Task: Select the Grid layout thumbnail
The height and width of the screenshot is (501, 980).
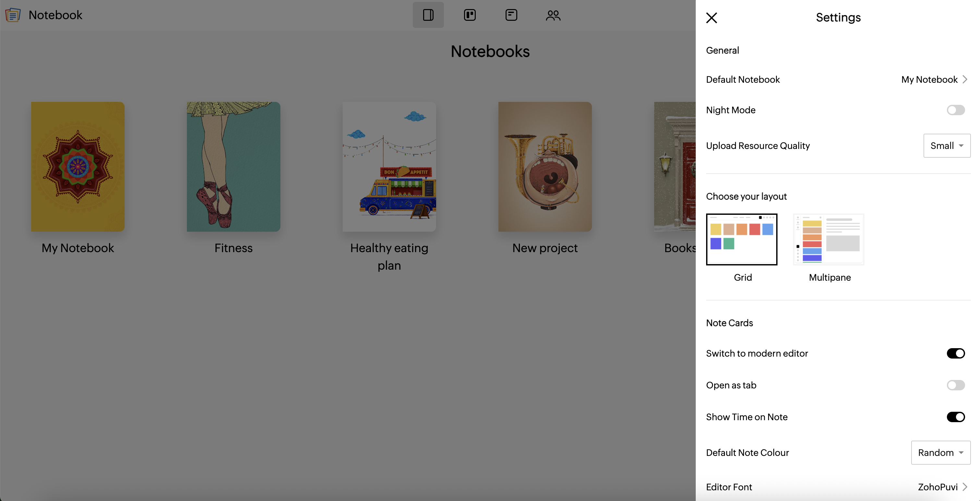Action: (741, 239)
